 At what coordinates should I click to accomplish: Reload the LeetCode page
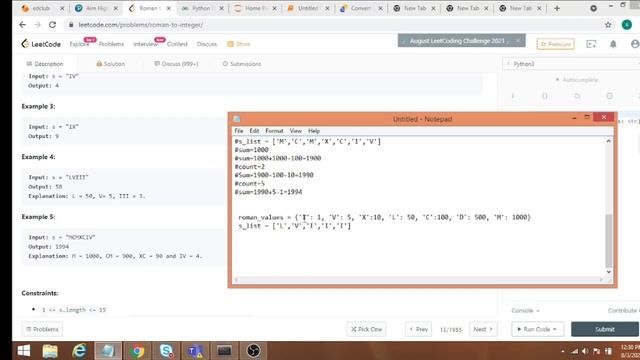(53, 25)
